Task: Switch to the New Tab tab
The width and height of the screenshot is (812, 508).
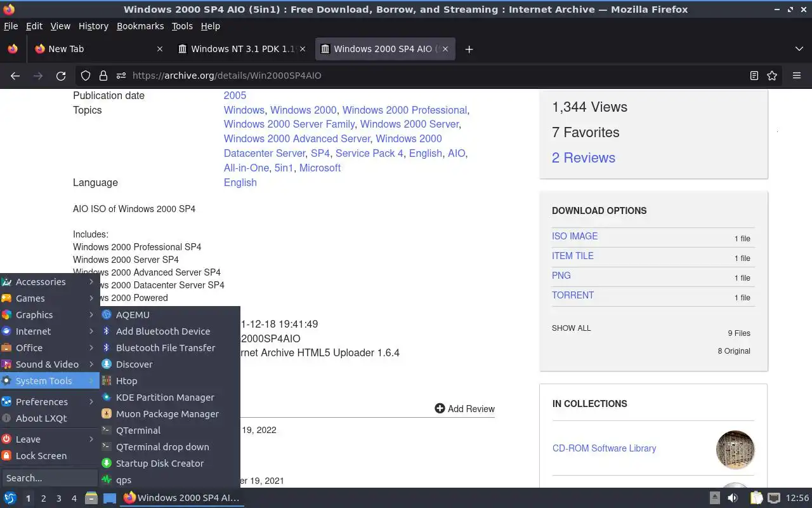Action: point(98,49)
